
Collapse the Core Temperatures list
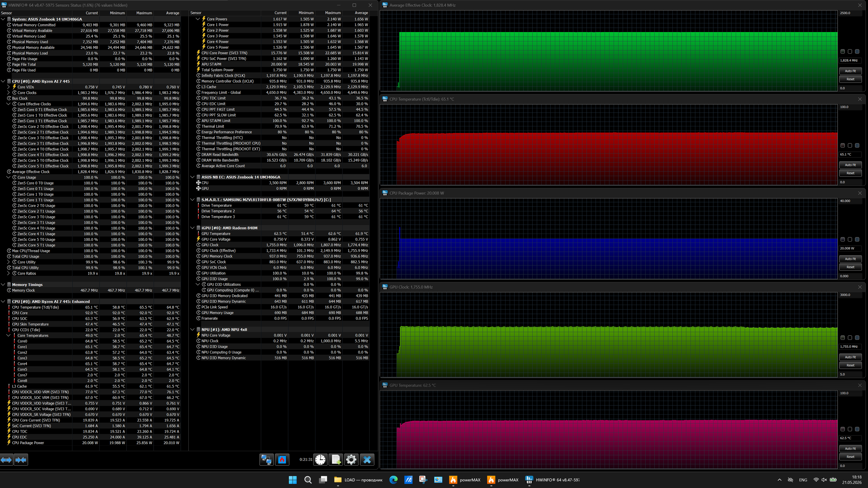click(8, 335)
